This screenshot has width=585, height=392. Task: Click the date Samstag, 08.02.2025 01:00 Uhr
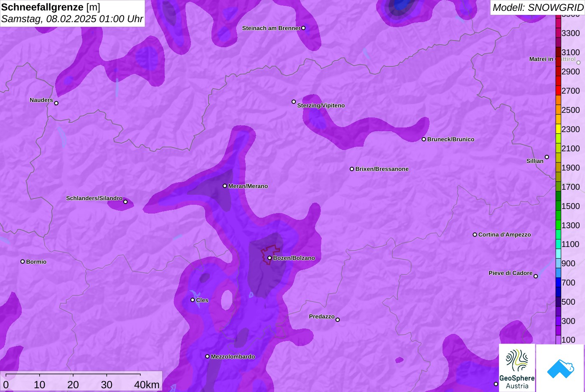(72, 19)
